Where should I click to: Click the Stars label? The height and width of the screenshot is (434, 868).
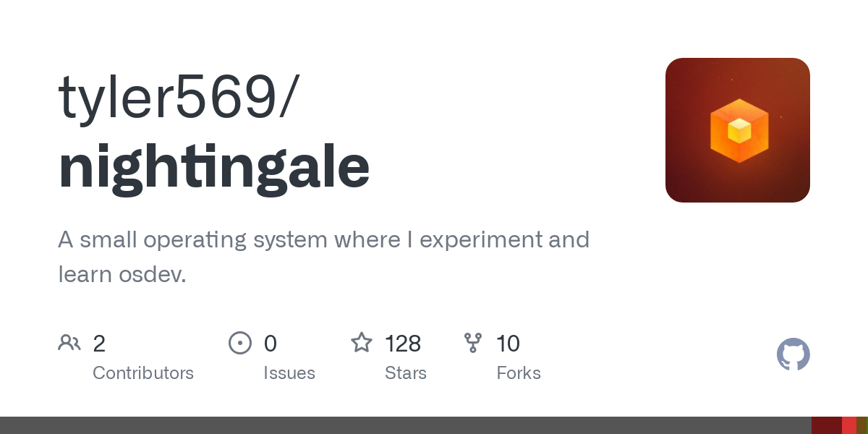(x=406, y=373)
